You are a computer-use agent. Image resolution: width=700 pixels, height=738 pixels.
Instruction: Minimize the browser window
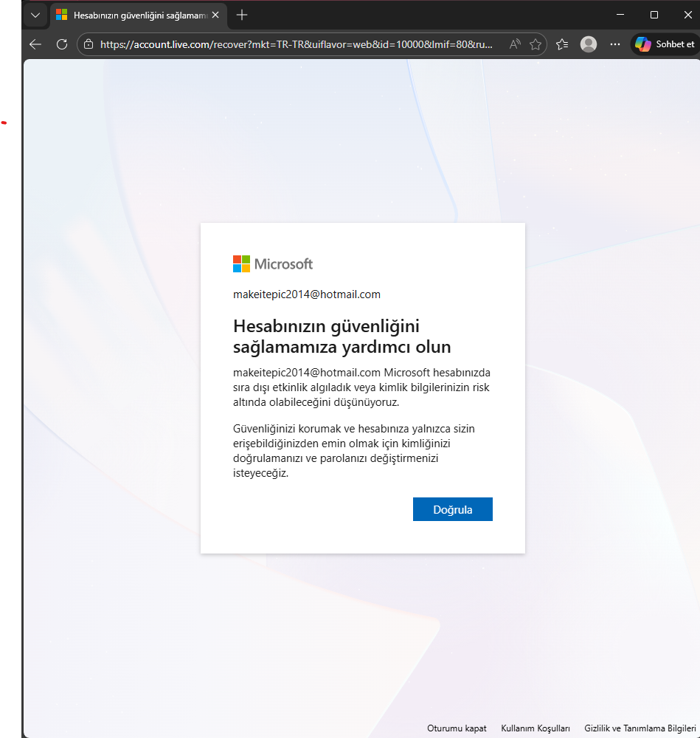(620, 15)
